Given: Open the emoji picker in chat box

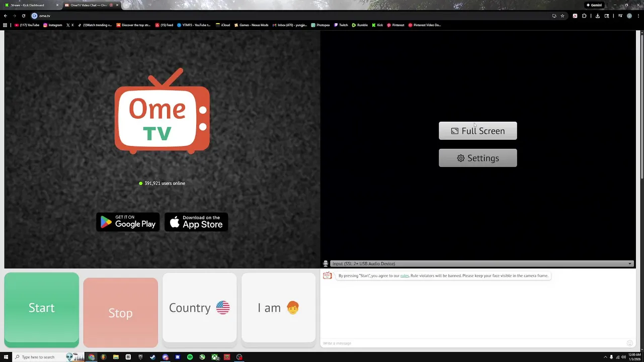Looking at the screenshot, I should tap(629, 343).
